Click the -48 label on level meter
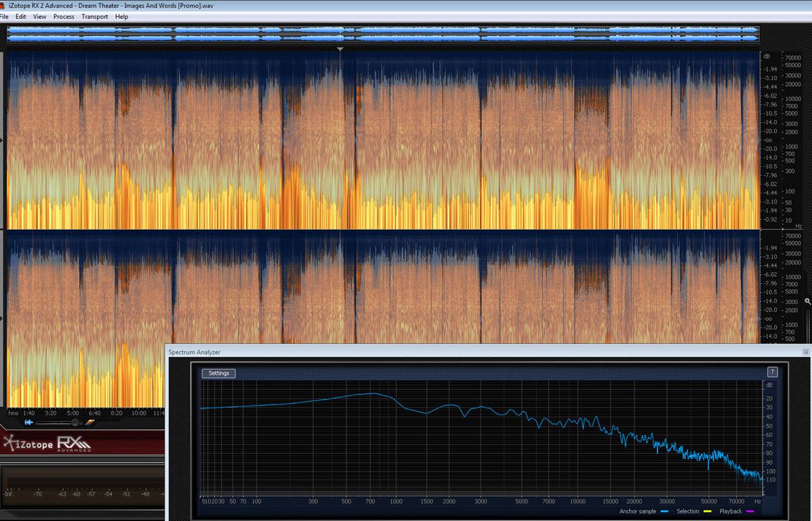Image resolution: width=812 pixels, height=521 pixels. pos(145,494)
